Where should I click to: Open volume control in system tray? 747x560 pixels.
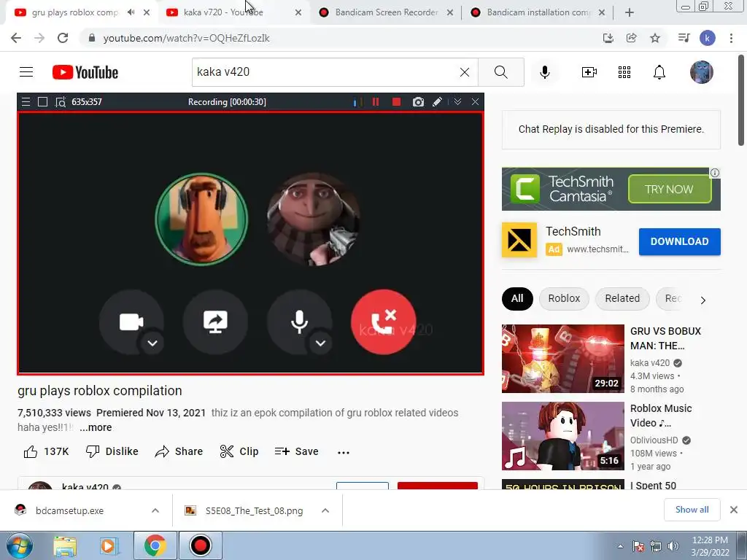click(673, 546)
